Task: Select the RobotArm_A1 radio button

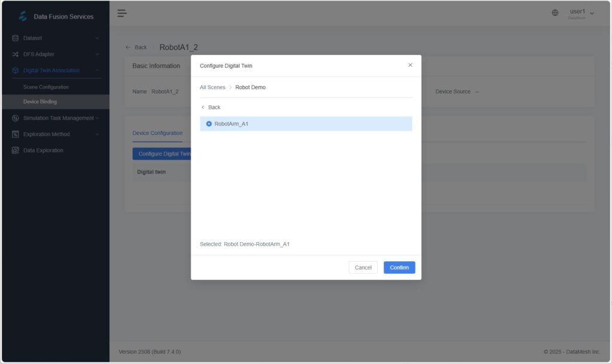Action: point(209,124)
